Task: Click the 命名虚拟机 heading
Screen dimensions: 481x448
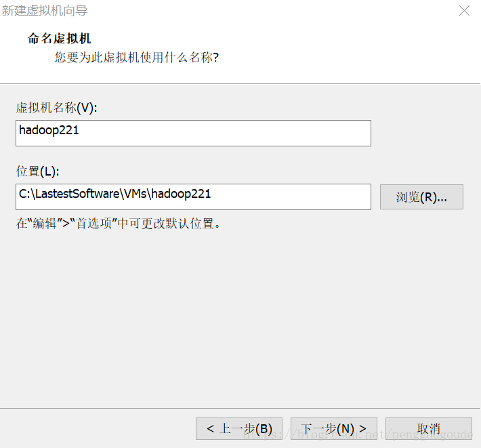Action: click(59, 39)
